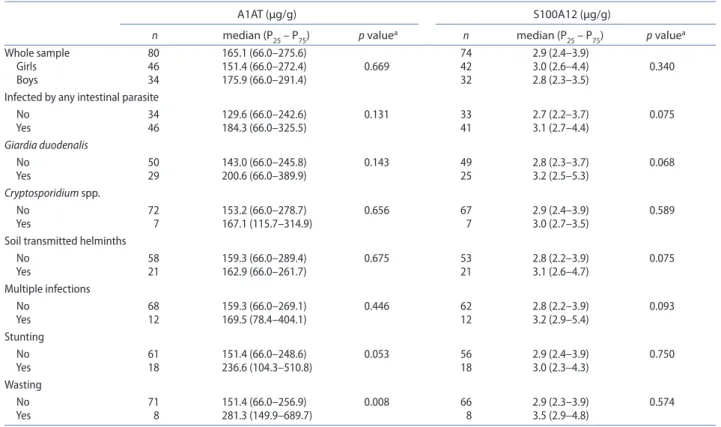Click the A1AT p value '0.675'
Viewport: 721px width, 427px height.
pos(377,258)
